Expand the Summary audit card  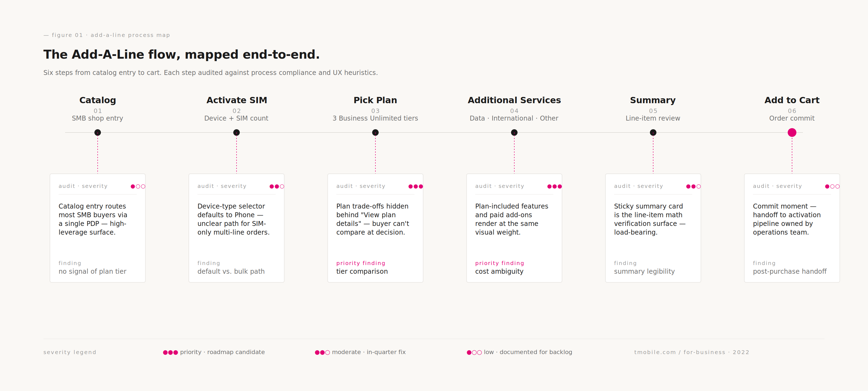click(x=653, y=228)
